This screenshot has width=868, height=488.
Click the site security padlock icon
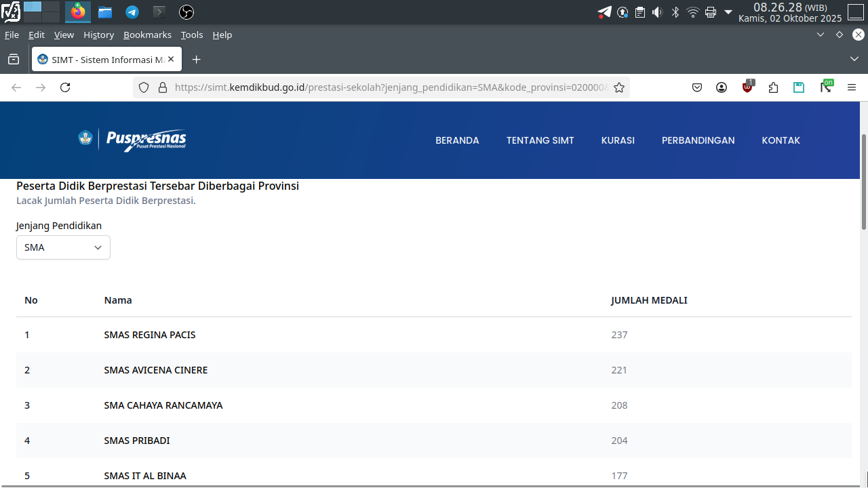coord(162,87)
